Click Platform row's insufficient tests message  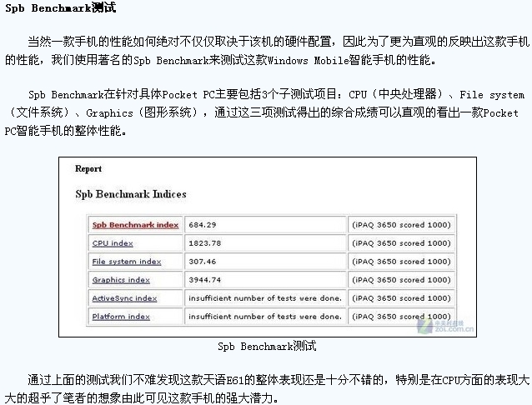click(x=264, y=317)
